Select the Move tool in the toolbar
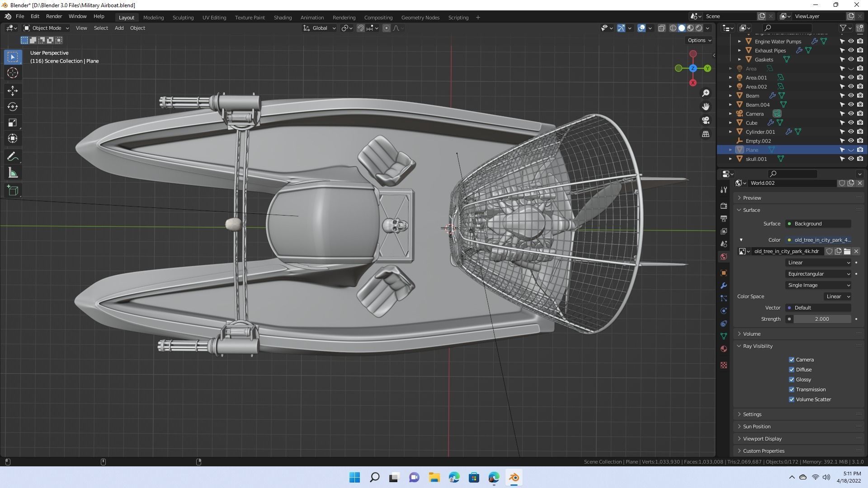 coord(13,91)
